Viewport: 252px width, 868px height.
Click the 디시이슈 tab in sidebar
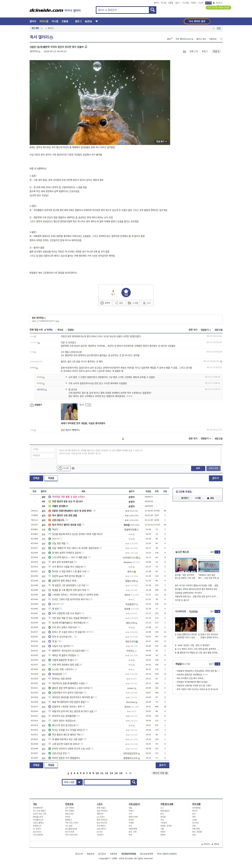193,611
